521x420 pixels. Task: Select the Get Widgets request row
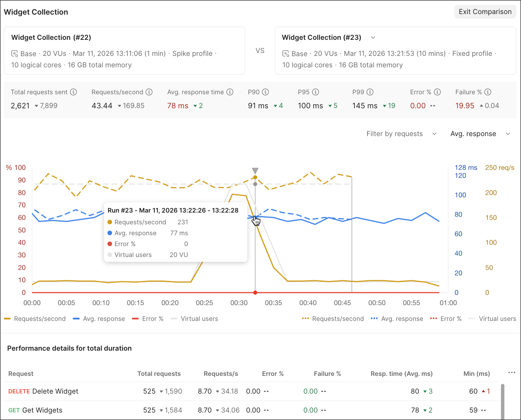click(x=42, y=410)
